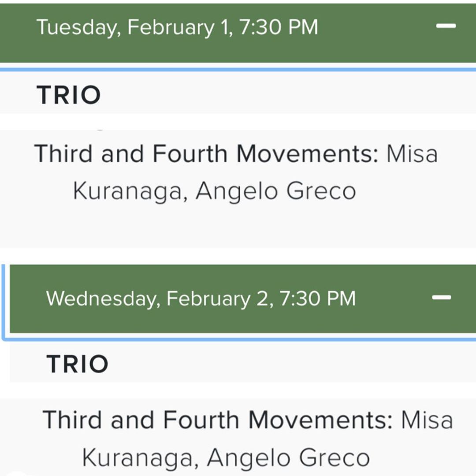Click the "February 1" date text
Screen dimensions: 476x476
(179, 27)
